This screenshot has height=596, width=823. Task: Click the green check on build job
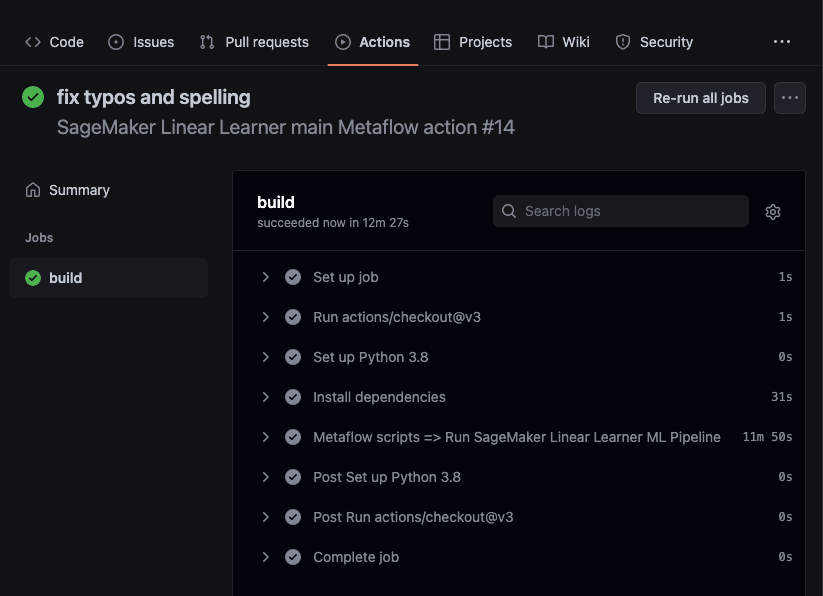coord(33,278)
